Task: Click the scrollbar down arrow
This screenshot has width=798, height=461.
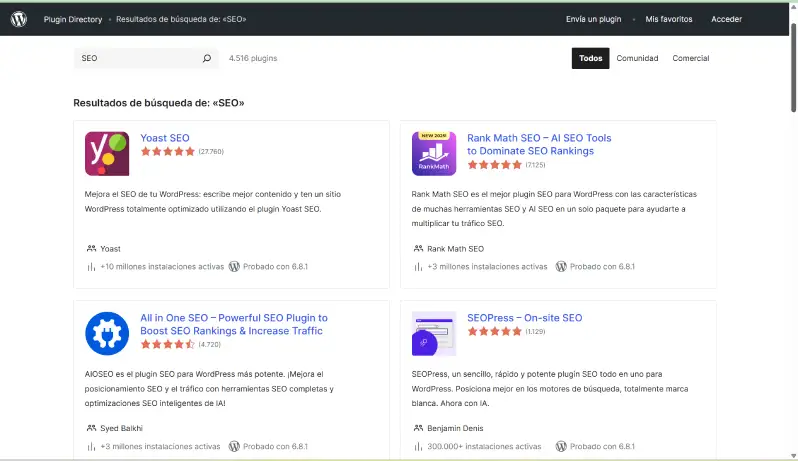Action: pyautogui.click(x=793, y=456)
